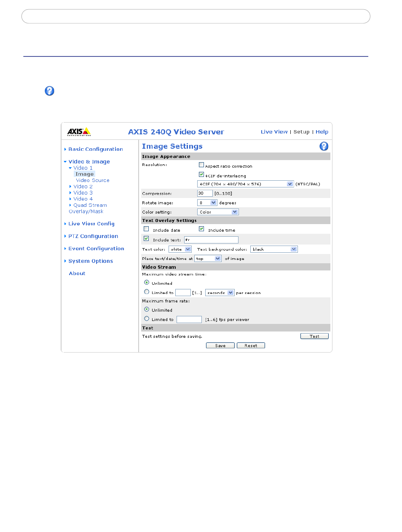Open Video Source under Video 1

pyautogui.click(x=93, y=180)
